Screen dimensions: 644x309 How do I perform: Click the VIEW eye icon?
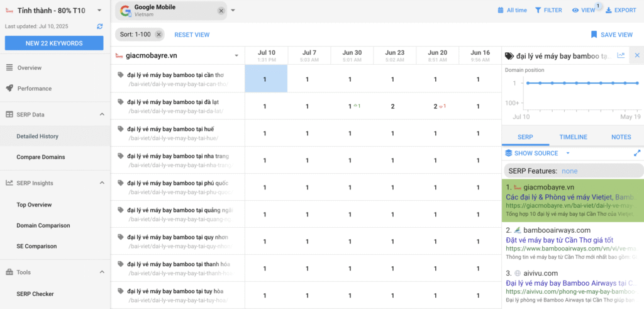point(575,10)
